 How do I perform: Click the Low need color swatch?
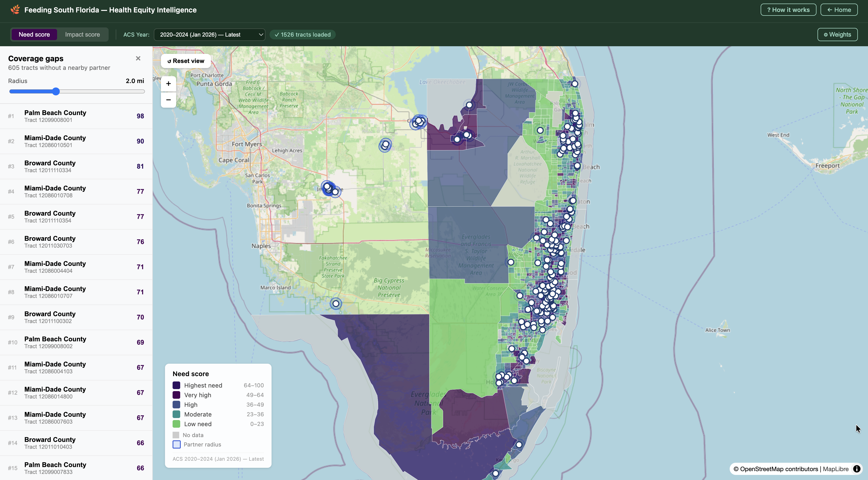pyautogui.click(x=176, y=424)
